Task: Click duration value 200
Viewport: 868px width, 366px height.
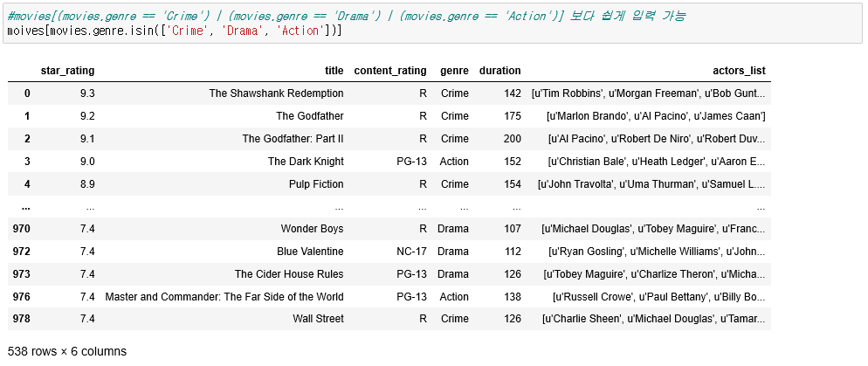Action: pos(512,139)
